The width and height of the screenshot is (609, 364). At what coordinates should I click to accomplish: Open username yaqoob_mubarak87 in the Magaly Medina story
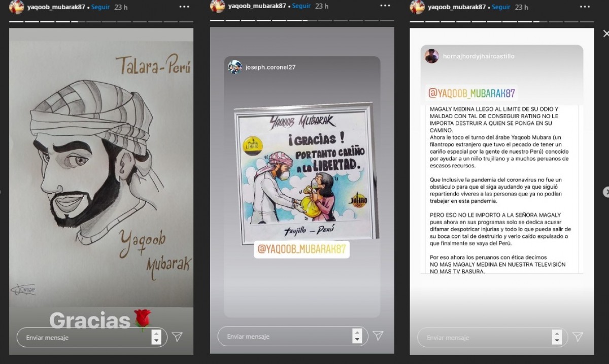457,7
